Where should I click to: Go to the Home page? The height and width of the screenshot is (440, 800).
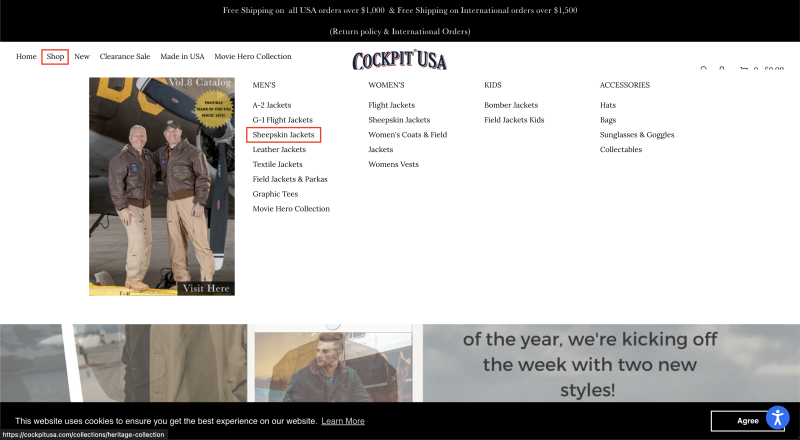(26, 56)
